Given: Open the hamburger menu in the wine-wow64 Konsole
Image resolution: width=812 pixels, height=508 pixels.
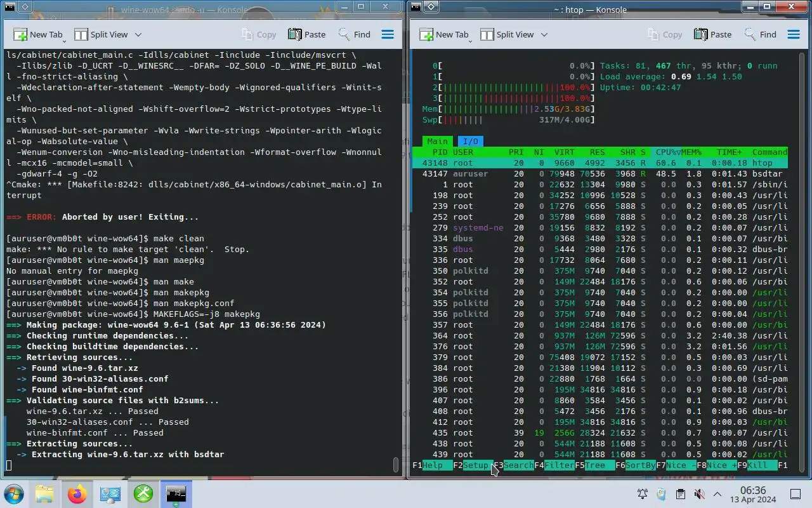Looking at the screenshot, I should tap(388, 34).
